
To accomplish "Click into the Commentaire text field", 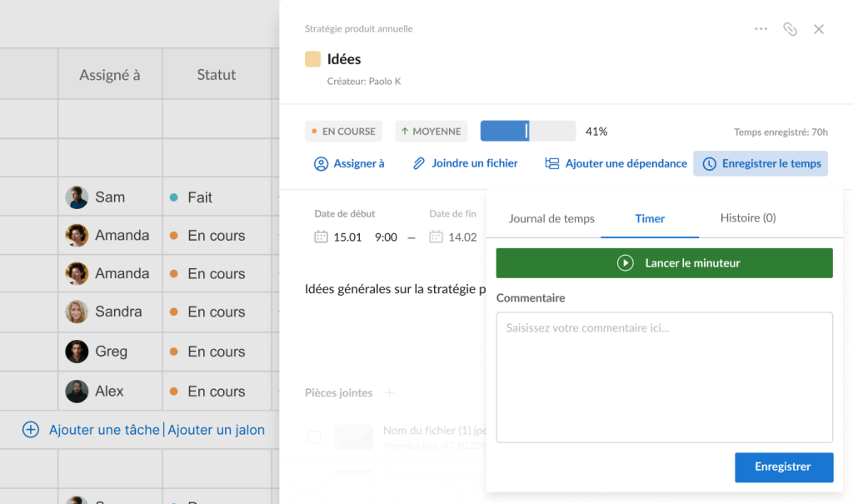I will tap(664, 377).
